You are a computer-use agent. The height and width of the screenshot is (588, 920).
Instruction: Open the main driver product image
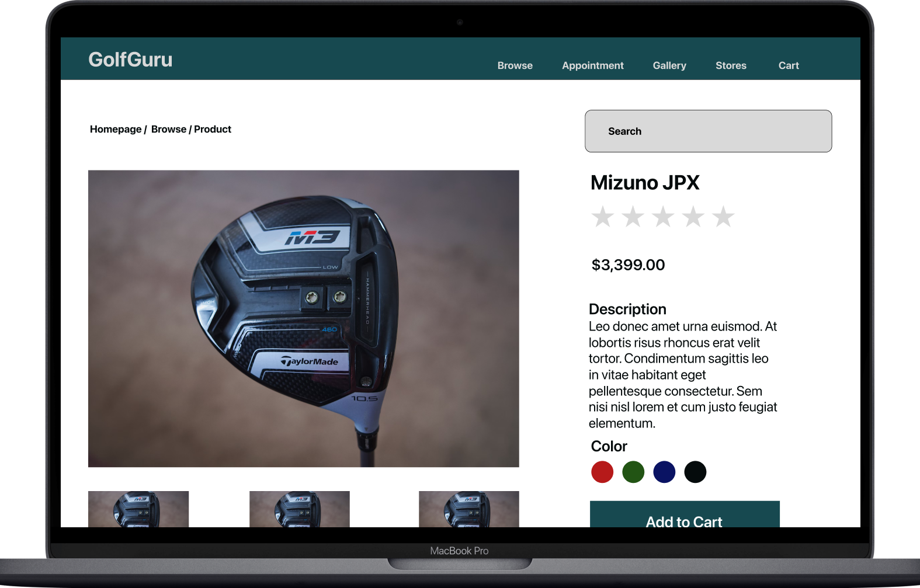coord(304,318)
